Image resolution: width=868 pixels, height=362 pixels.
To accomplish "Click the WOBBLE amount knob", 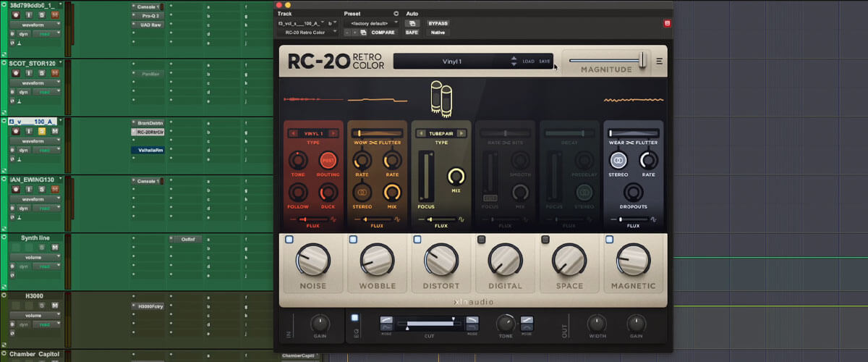I will (x=377, y=260).
